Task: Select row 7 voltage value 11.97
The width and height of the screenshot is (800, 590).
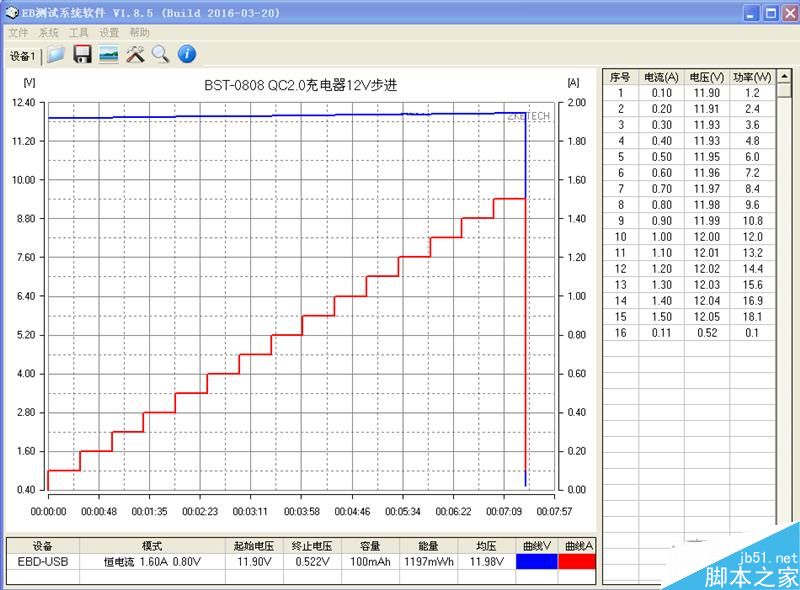Action: coord(707,189)
